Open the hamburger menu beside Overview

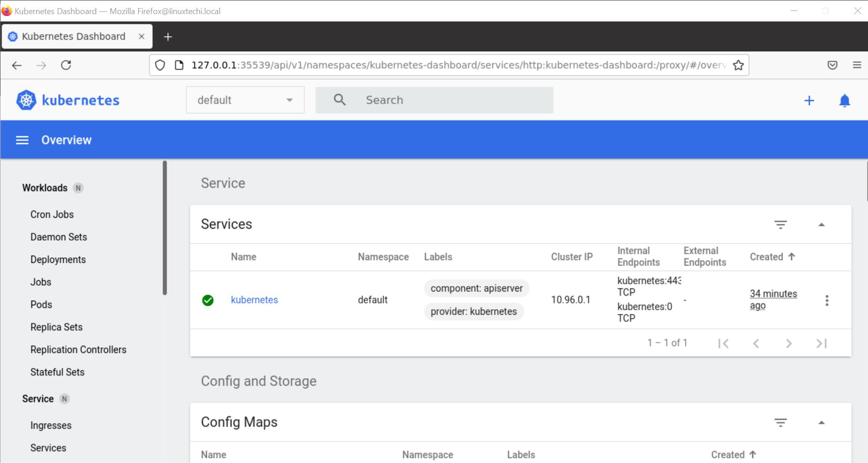coord(22,140)
